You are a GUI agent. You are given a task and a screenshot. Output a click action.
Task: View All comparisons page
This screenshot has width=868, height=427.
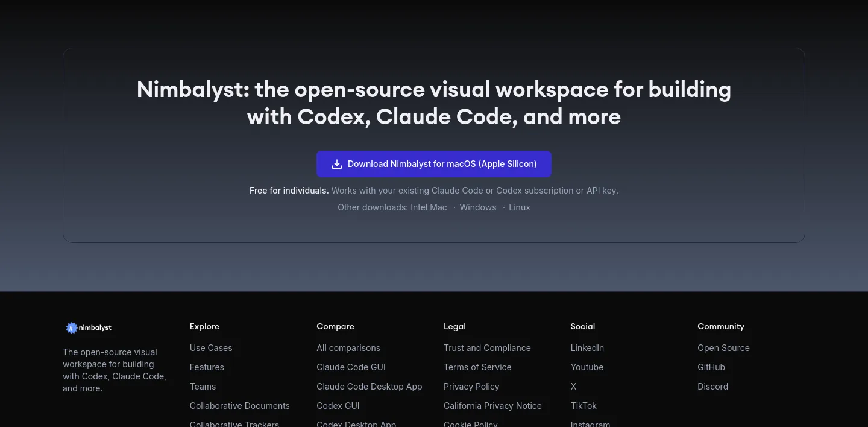[348, 348]
